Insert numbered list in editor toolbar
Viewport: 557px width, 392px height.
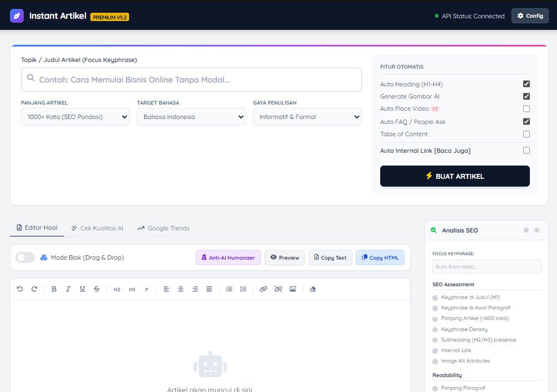coord(243,289)
